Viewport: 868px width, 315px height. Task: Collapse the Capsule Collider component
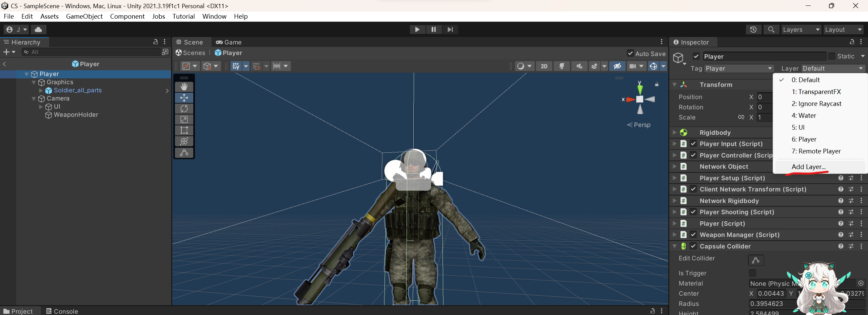coord(675,246)
